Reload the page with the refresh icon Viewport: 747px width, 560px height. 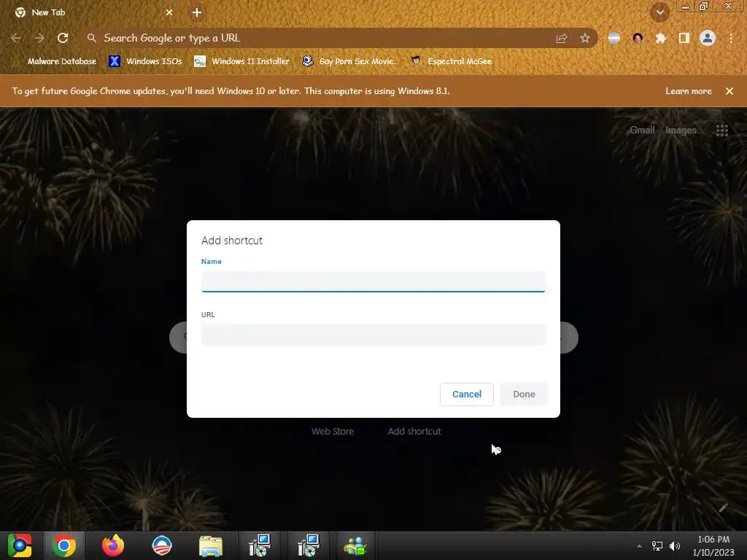(x=63, y=38)
